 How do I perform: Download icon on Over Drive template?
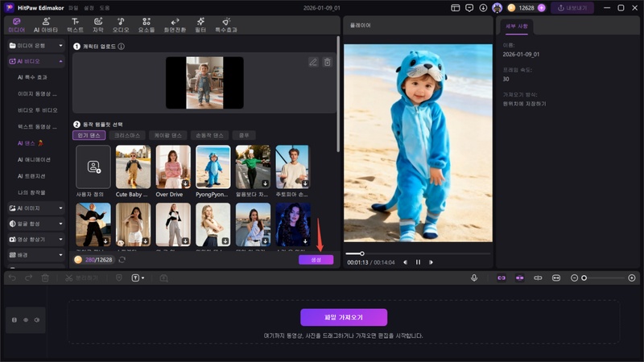click(186, 183)
